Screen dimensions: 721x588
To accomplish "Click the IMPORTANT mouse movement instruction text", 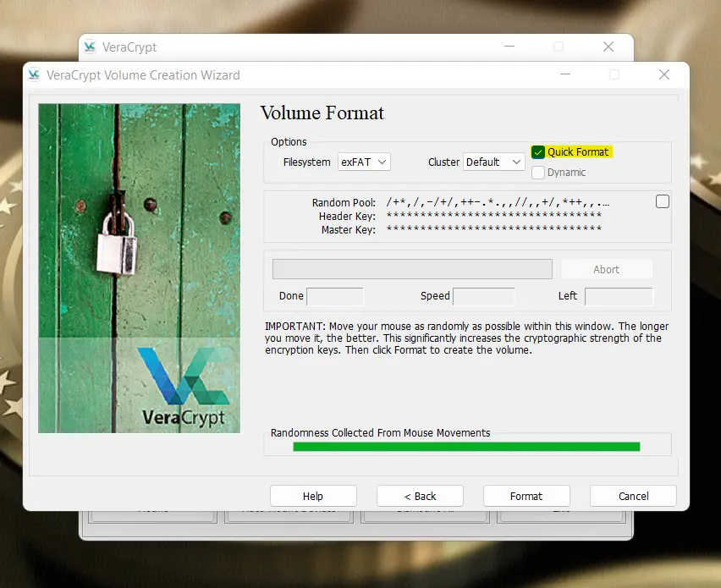I will (x=466, y=338).
